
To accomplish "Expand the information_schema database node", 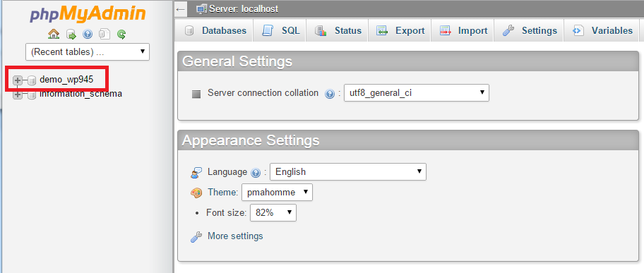I will [x=17, y=95].
